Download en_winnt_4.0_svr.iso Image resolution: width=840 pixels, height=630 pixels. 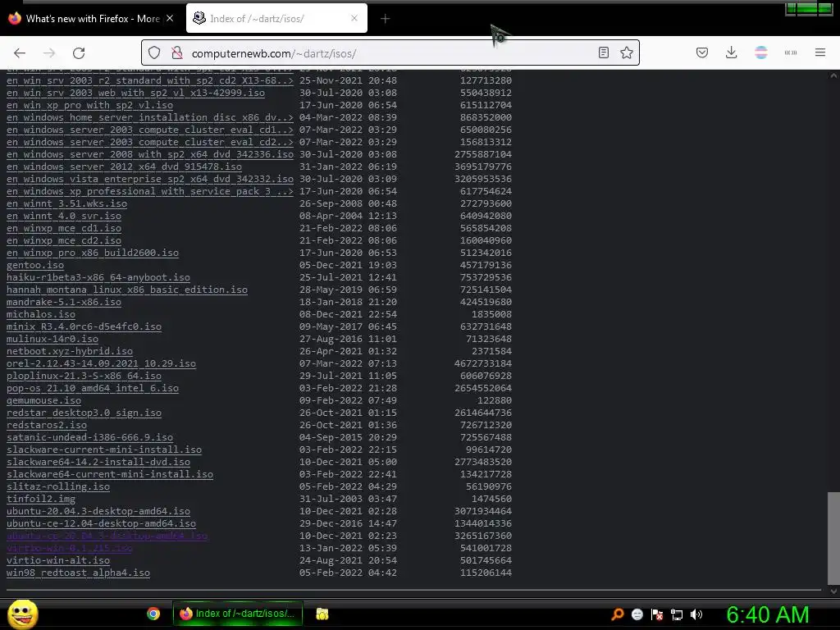(64, 216)
